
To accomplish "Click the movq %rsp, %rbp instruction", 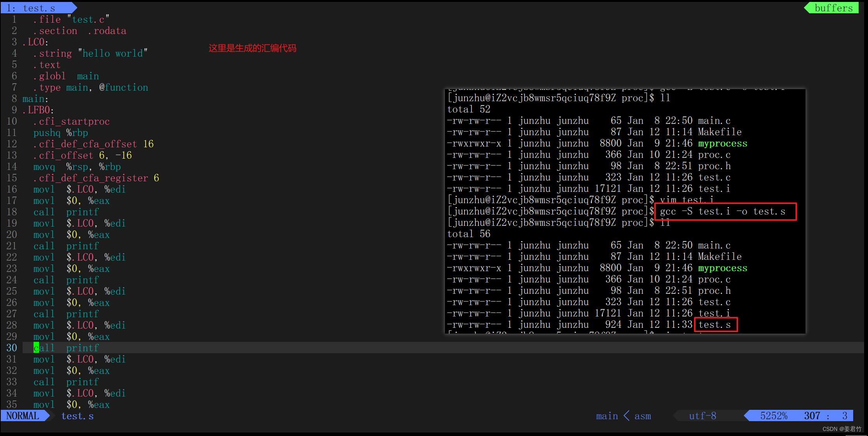I will point(77,166).
